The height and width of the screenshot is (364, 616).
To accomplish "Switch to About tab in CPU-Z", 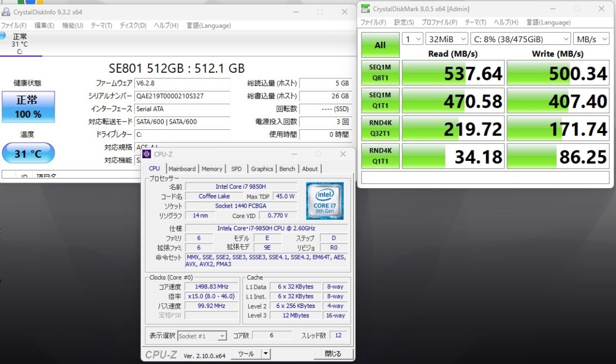I will click(x=310, y=169).
